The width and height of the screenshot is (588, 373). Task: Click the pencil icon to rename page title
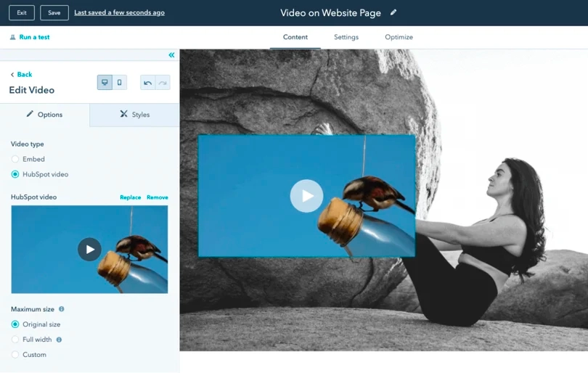(393, 12)
